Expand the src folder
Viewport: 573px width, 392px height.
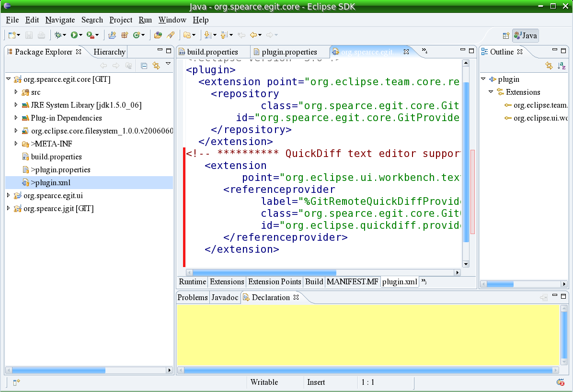tap(16, 92)
